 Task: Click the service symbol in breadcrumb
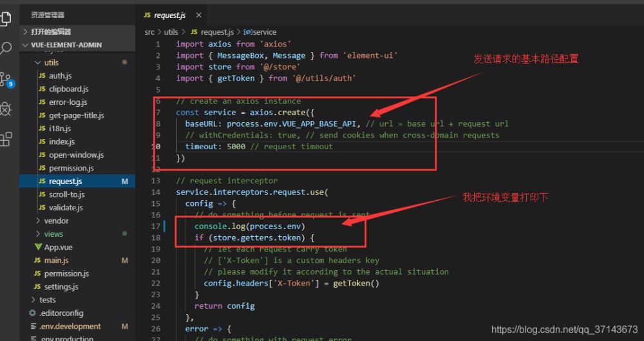pos(264,32)
